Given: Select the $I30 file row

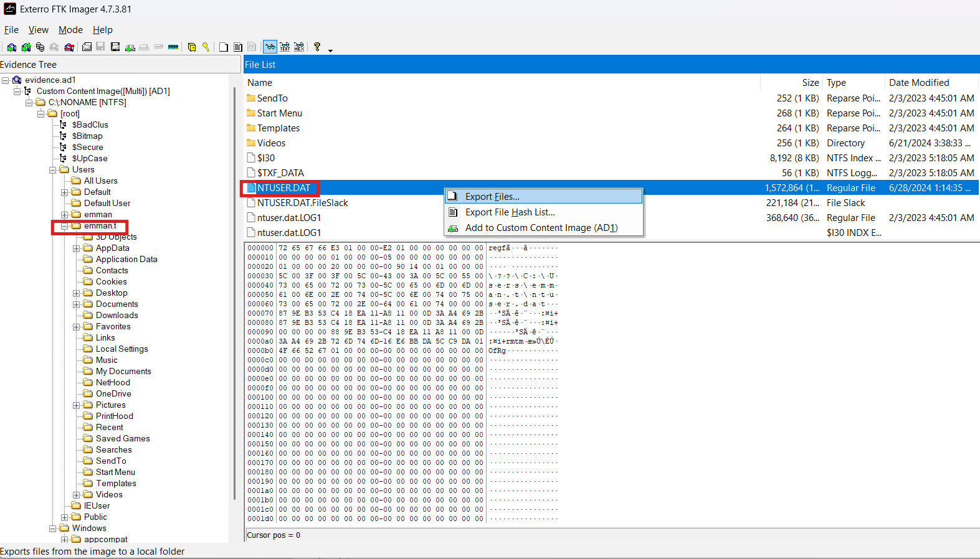Looking at the screenshot, I should coord(611,158).
